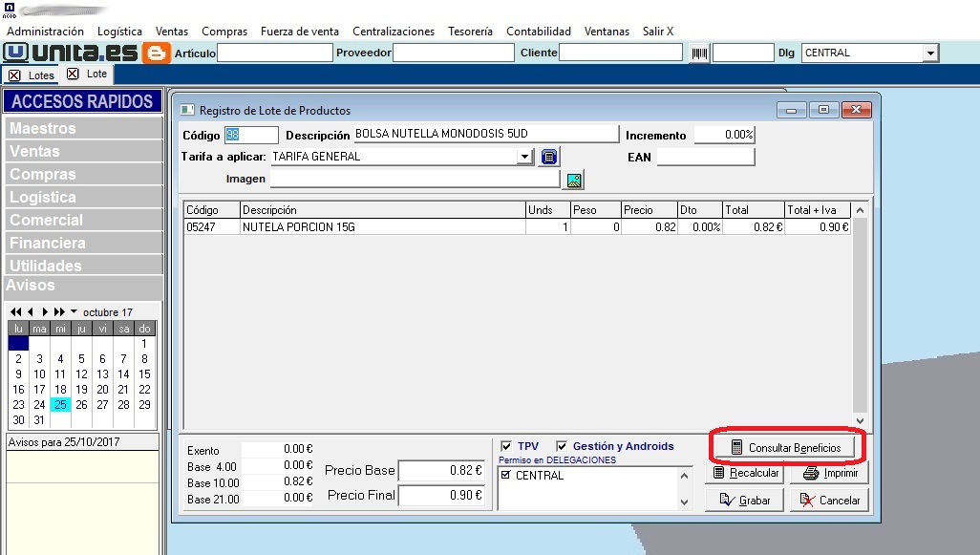The width and height of the screenshot is (980, 555).
Task: Close the Lotes tab with X icon
Action: pyautogui.click(x=14, y=75)
